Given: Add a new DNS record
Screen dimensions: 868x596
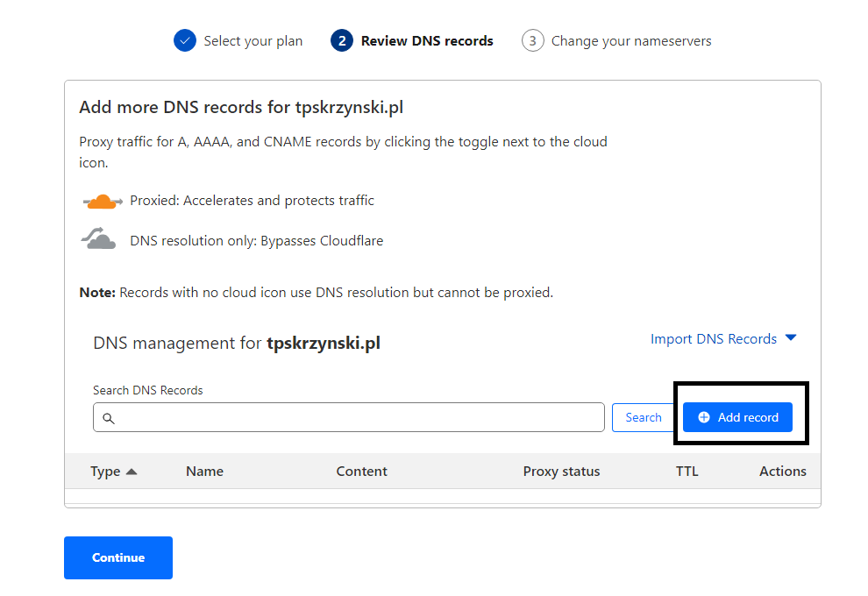Looking at the screenshot, I should [737, 417].
